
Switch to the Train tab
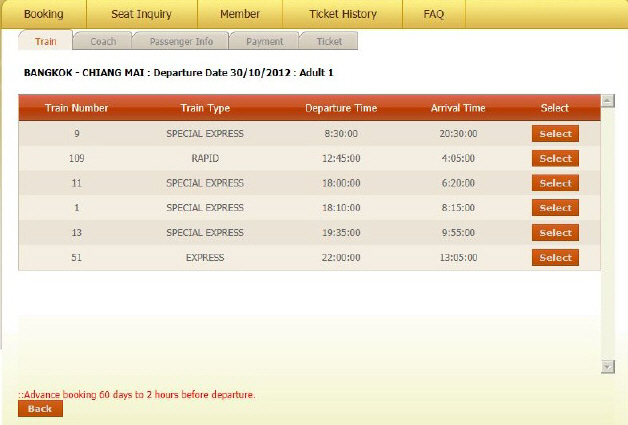(x=45, y=41)
